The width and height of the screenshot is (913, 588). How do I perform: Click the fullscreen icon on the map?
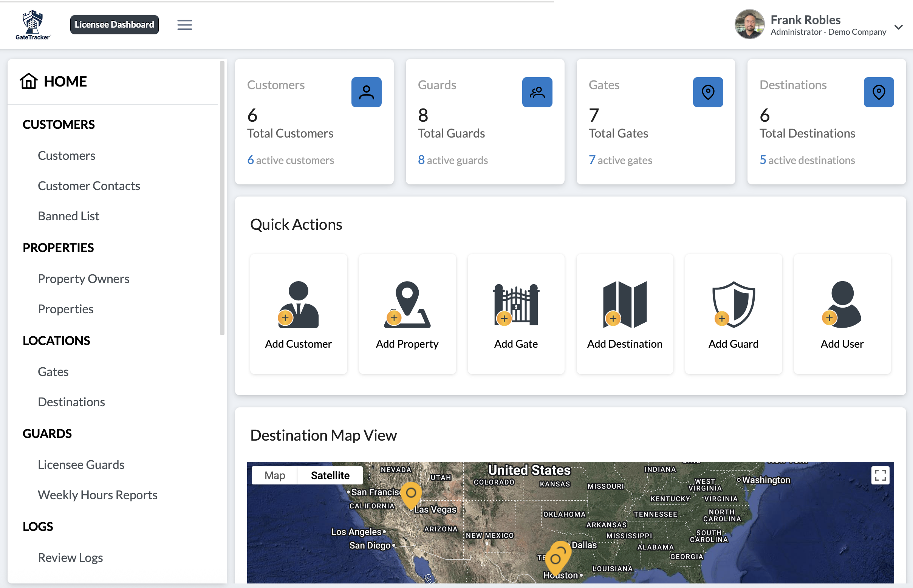[881, 475]
